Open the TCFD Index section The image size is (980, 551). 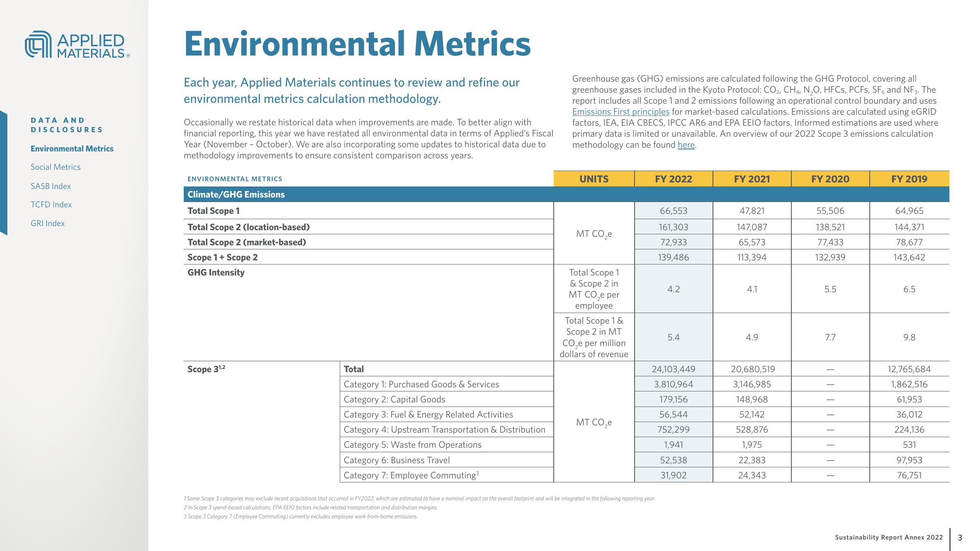point(51,204)
